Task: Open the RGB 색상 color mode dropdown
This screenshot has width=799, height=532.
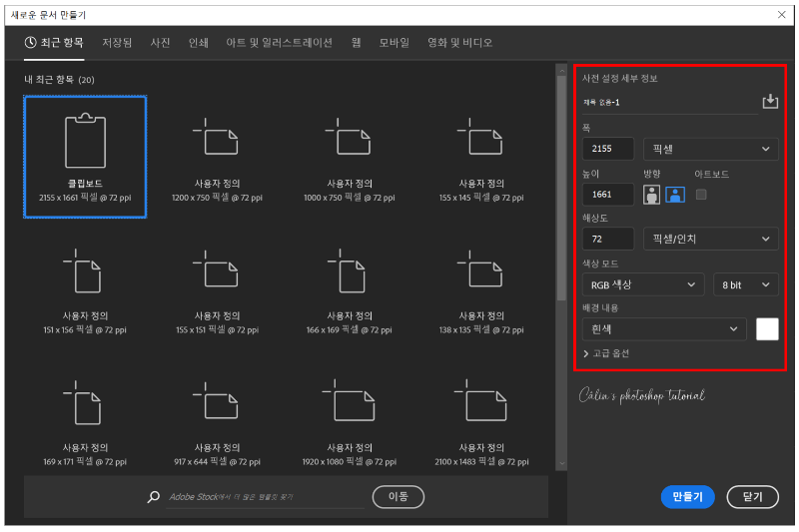Action: pyautogui.click(x=643, y=284)
